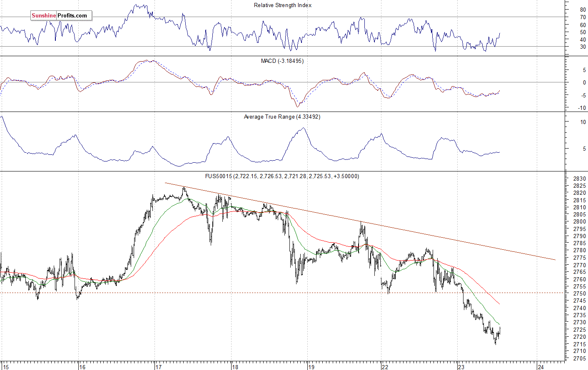Click the date label 23 on time axis
This screenshot has width=588, height=370.
[x=461, y=367]
